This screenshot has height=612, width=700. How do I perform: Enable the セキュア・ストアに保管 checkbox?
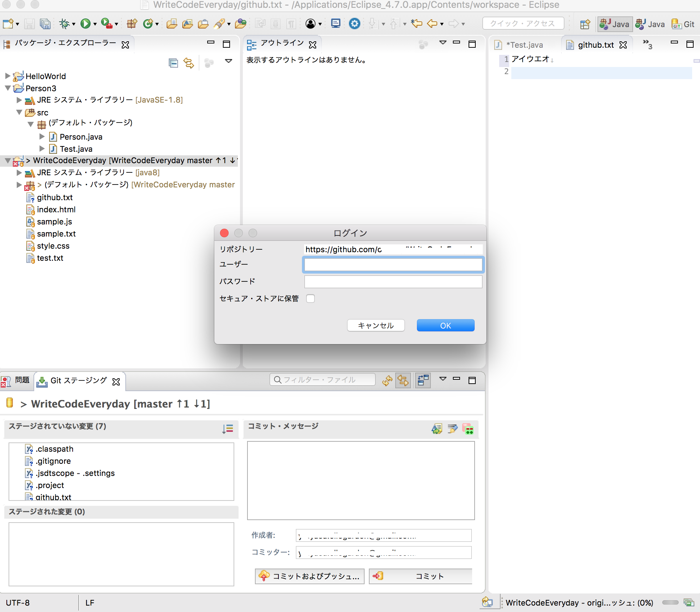point(311,299)
